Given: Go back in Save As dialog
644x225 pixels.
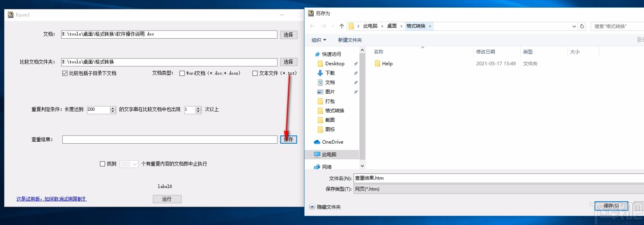Looking at the screenshot, I should point(312,26).
